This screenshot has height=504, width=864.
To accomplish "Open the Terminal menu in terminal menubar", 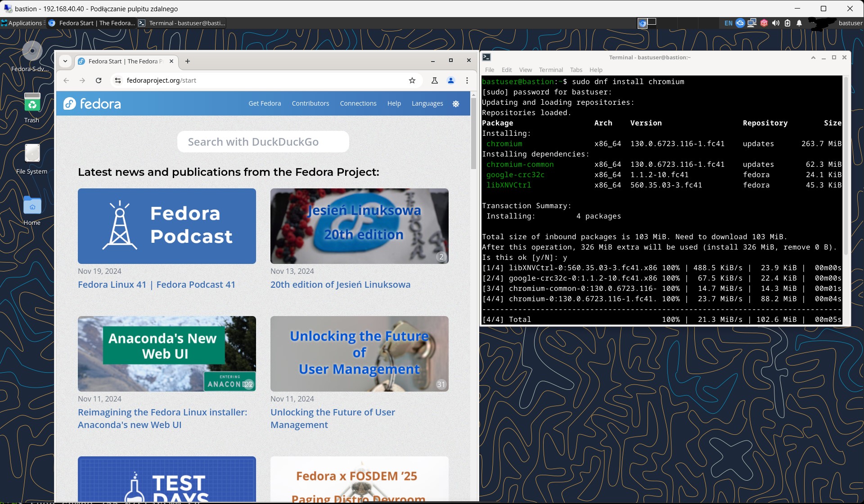I will tap(550, 70).
